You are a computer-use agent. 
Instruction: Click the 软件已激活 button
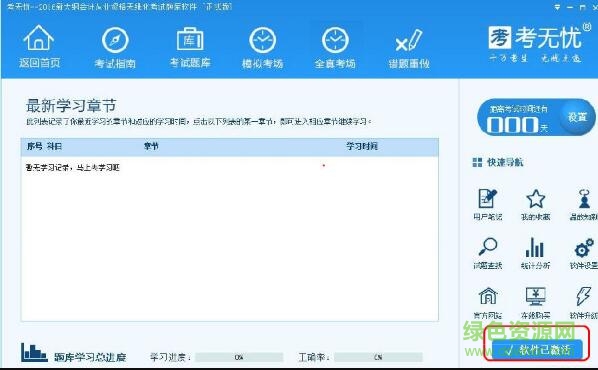point(537,349)
